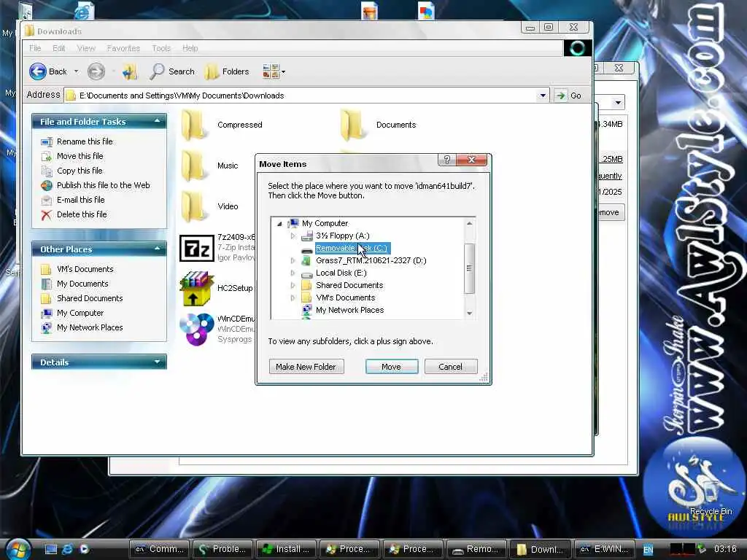The width and height of the screenshot is (747, 560).
Task: Click the Move Items tree scrollbar thumb
Action: click(x=469, y=268)
